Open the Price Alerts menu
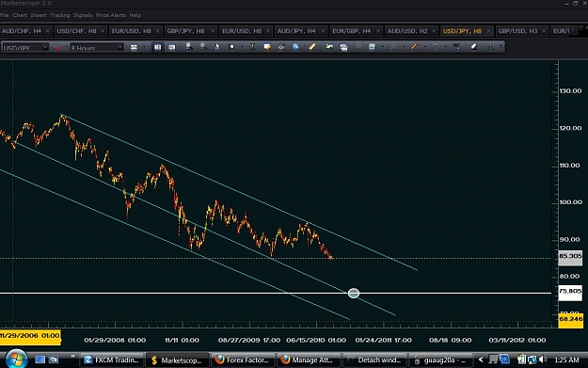Screen dimensions: 588x368 tap(111, 15)
